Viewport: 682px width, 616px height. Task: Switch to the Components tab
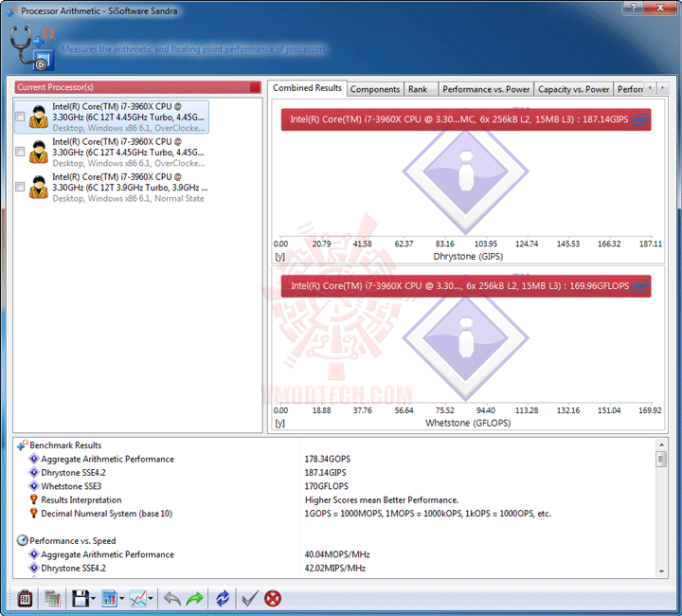375,89
